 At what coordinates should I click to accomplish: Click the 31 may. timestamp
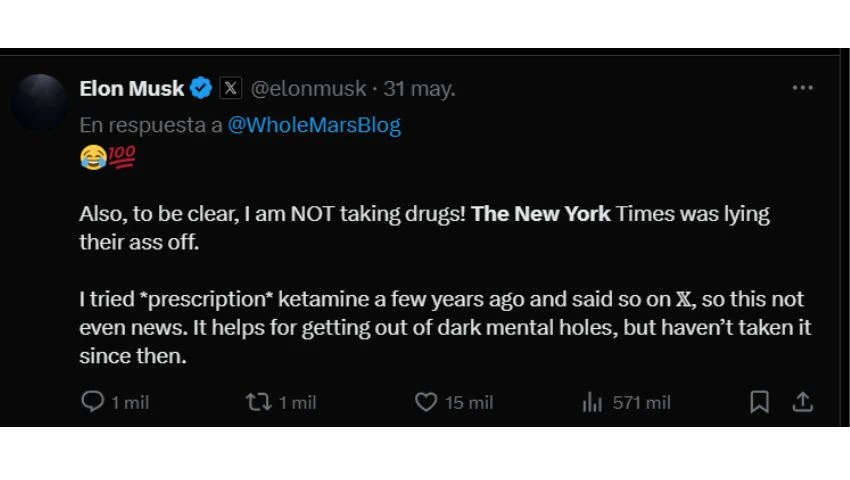coord(419,88)
